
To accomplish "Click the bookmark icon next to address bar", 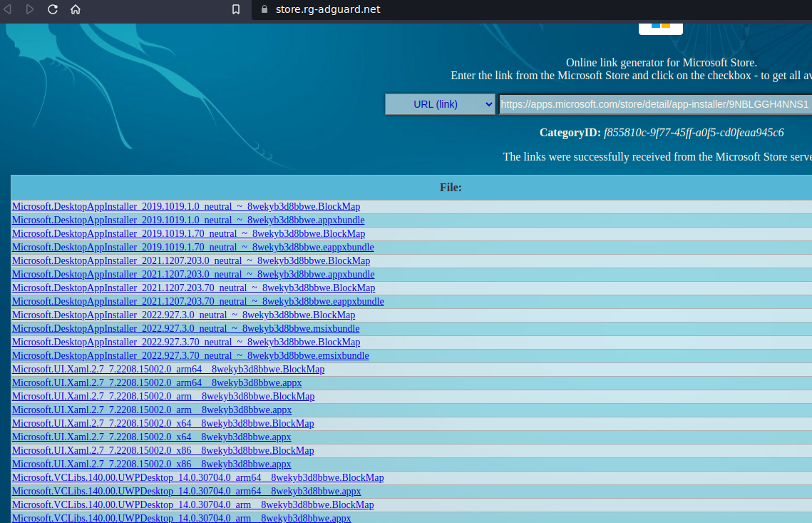I will (236, 10).
